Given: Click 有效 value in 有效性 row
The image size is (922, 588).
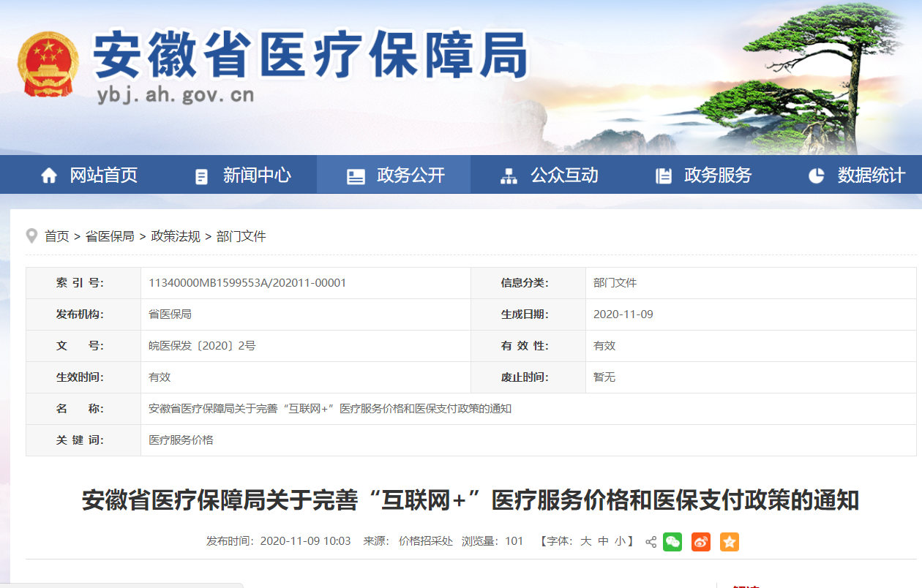Looking at the screenshot, I should [x=604, y=345].
